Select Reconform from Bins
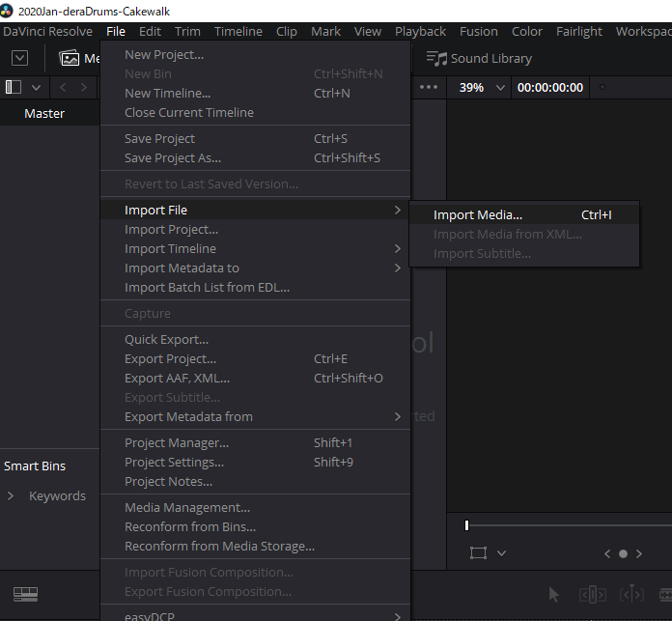This screenshot has width=672, height=621. tap(256, 526)
